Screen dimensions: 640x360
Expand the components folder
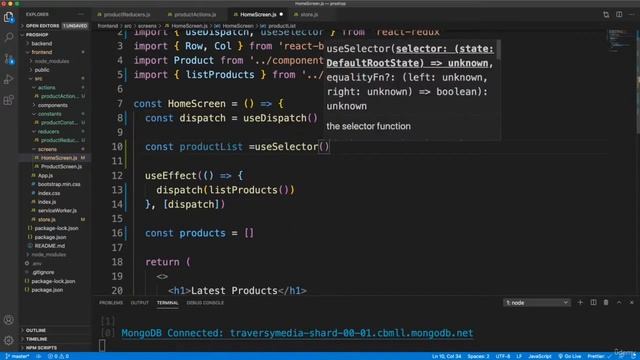coord(53,105)
